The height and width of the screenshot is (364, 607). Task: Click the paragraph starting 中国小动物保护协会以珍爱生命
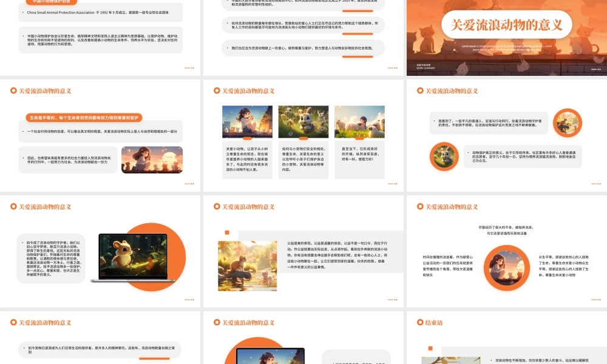coord(102,40)
